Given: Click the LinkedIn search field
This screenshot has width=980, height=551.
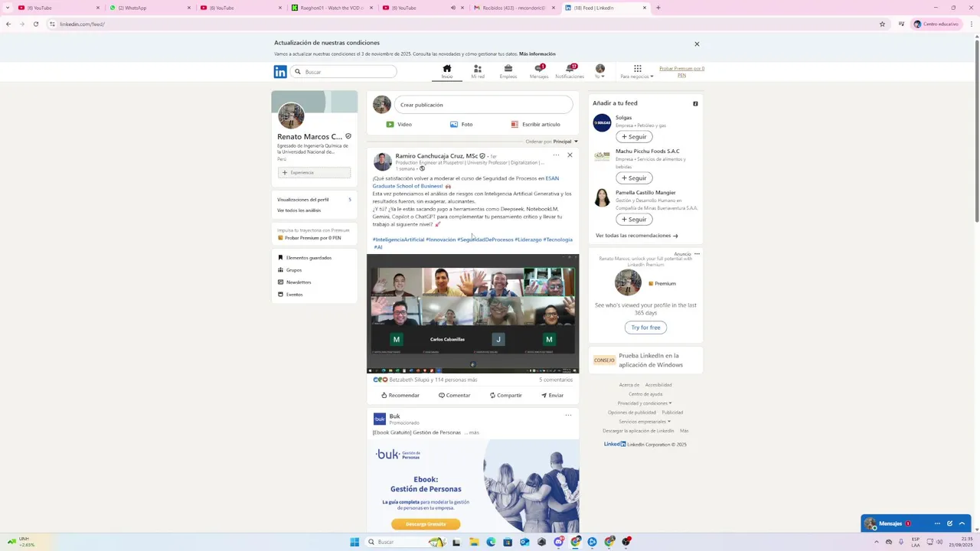Looking at the screenshot, I should [x=344, y=72].
